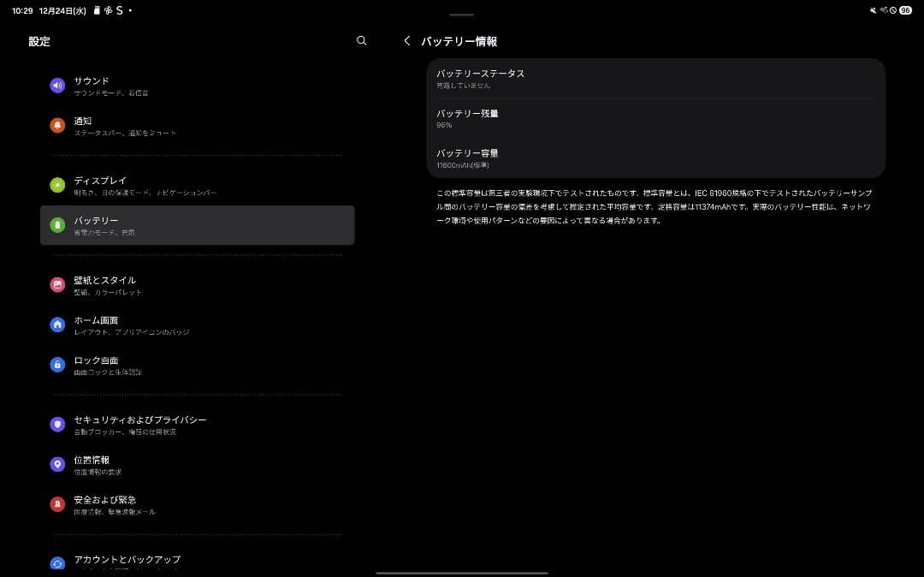Click the search magnifier icon in Settings
This screenshot has height=577, width=924.
[361, 41]
